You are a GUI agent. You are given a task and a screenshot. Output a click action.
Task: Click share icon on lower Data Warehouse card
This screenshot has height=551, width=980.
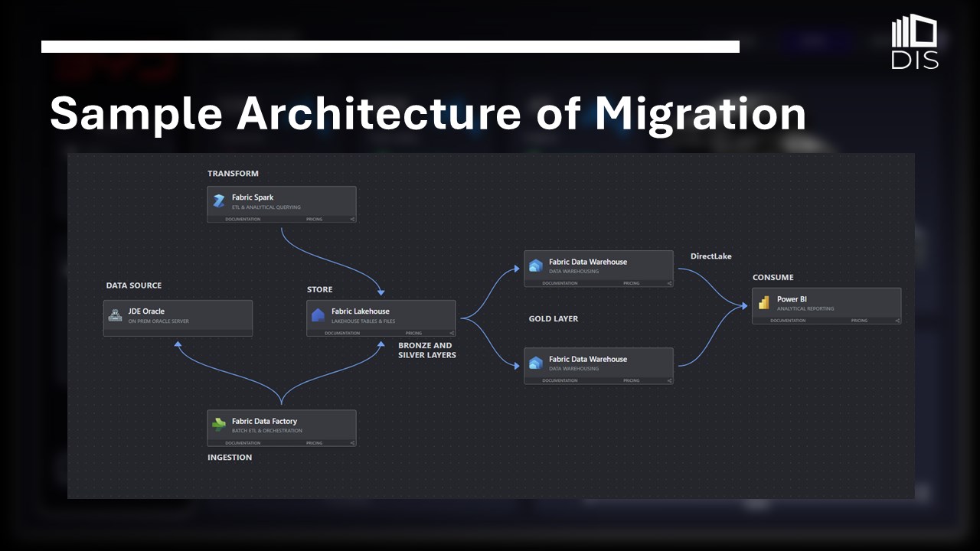click(x=669, y=380)
